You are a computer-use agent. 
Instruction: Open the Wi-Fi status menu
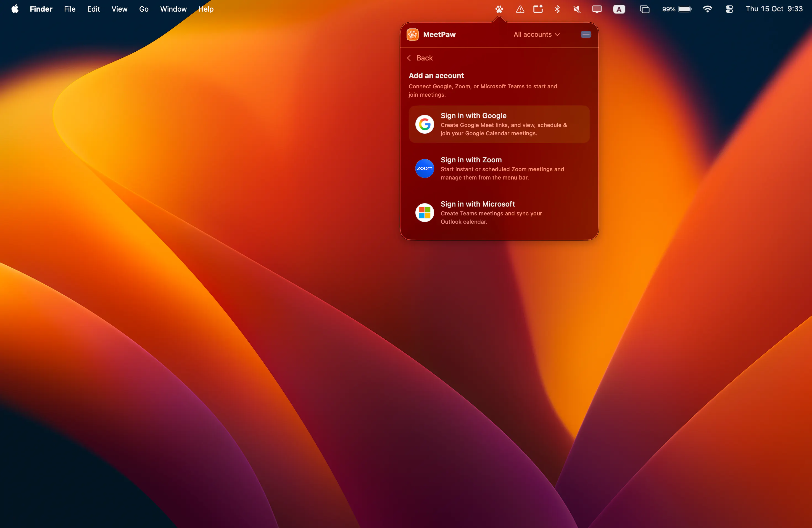click(708, 9)
